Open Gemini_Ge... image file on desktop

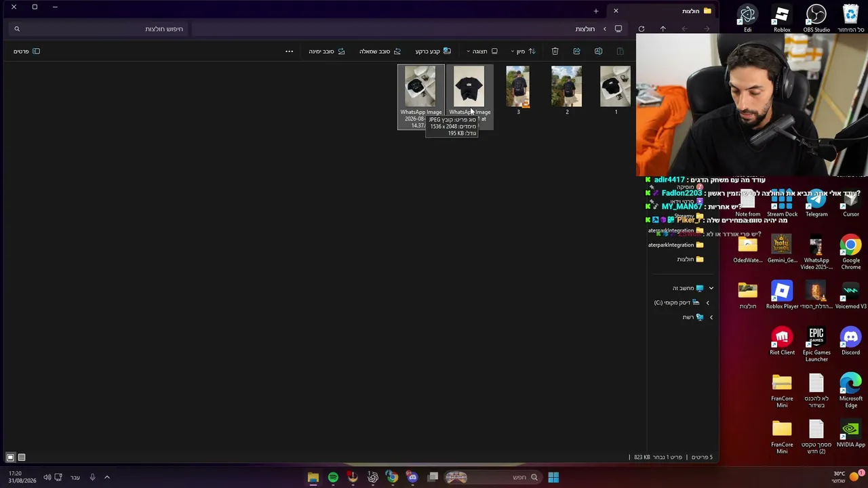tap(782, 249)
